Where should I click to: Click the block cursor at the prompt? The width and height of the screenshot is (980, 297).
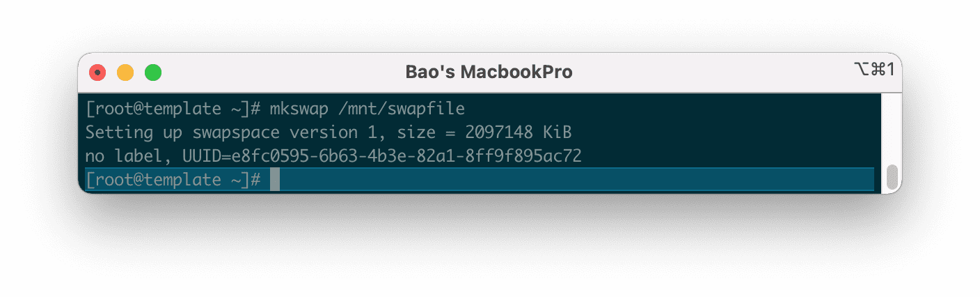tap(274, 179)
